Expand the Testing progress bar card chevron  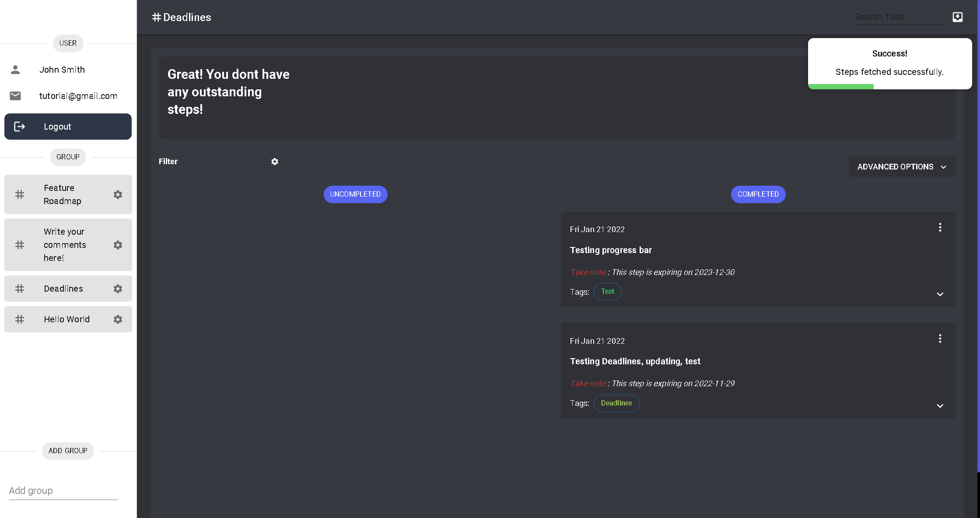point(940,294)
